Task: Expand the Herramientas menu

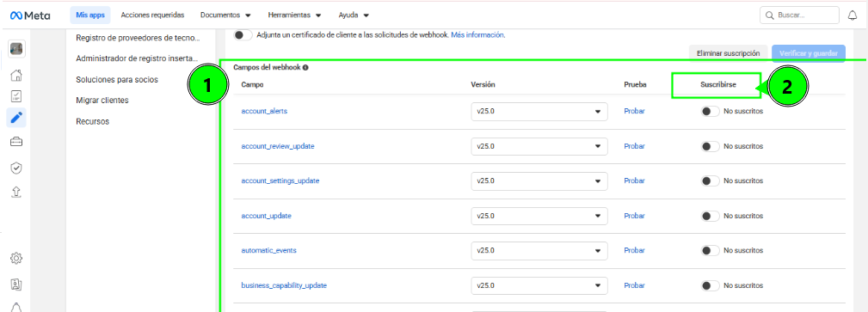Action: coord(294,15)
